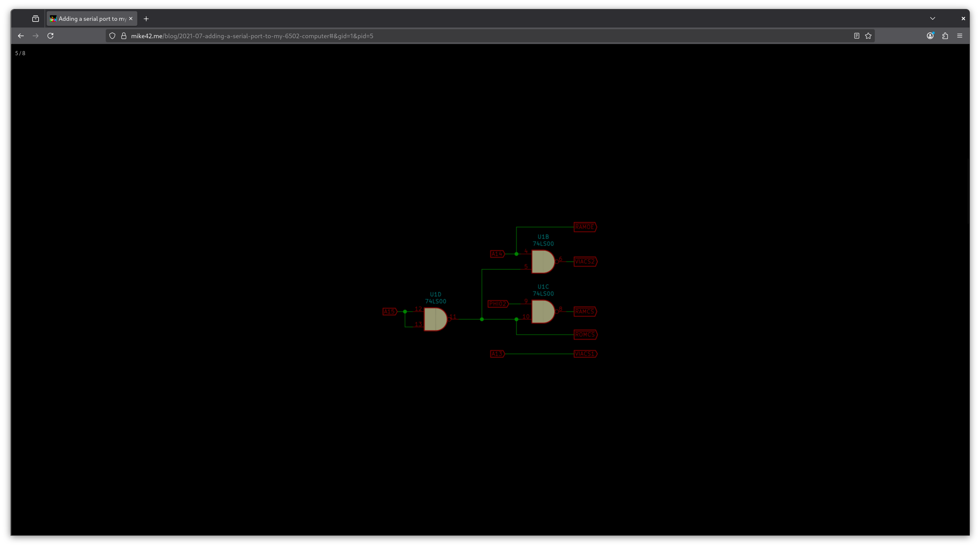Close the 'Adding a serial port' tab

click(131, 19)
